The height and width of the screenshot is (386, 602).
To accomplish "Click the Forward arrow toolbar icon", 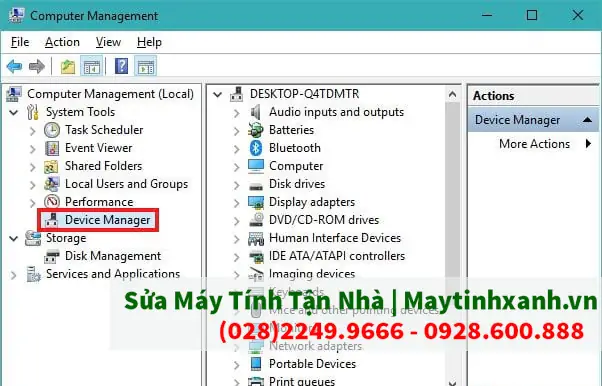I will coord(37,67).
